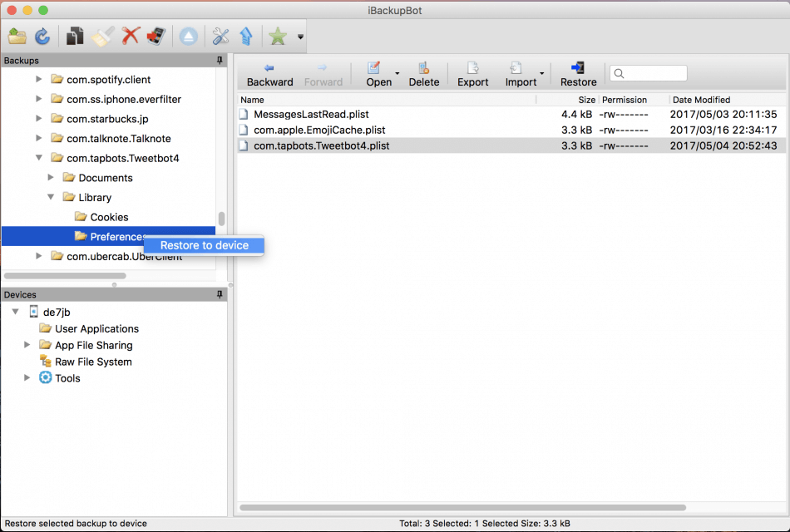790x532 pixels.
Task: Collapse the de7jb device node
Action: pos(16,312)
